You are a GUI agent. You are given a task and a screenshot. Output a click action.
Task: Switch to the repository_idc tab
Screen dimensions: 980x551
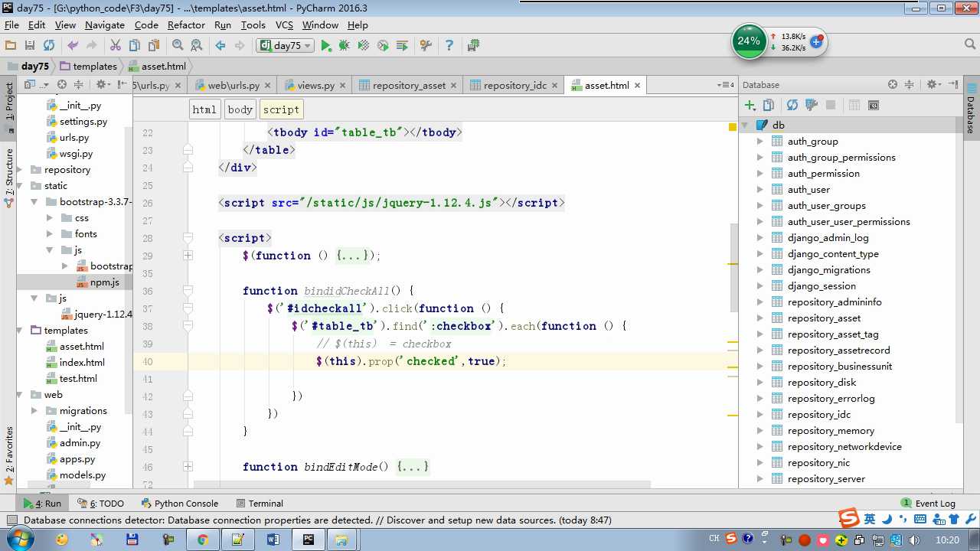pyautogui.click(x=515, y=86)
